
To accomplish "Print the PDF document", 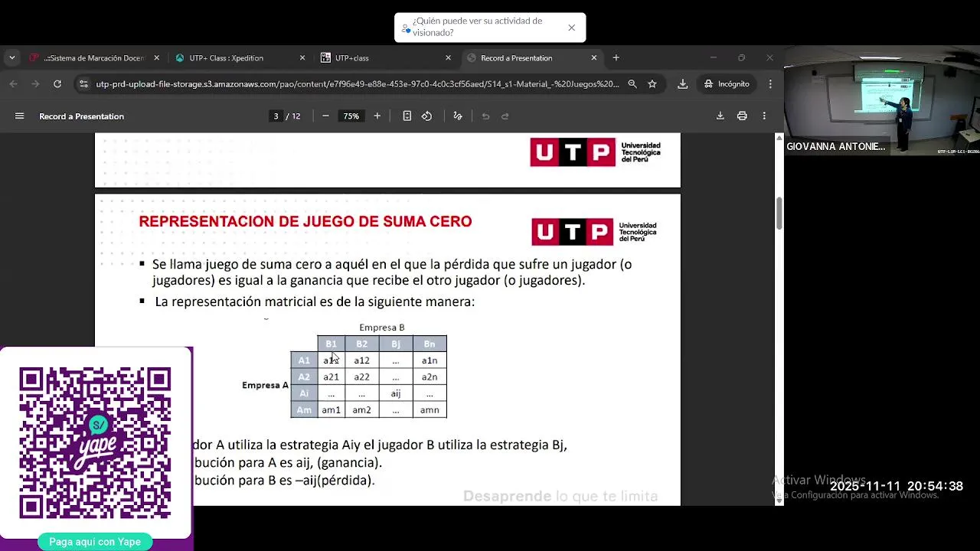I will click(x=742, y=116).
